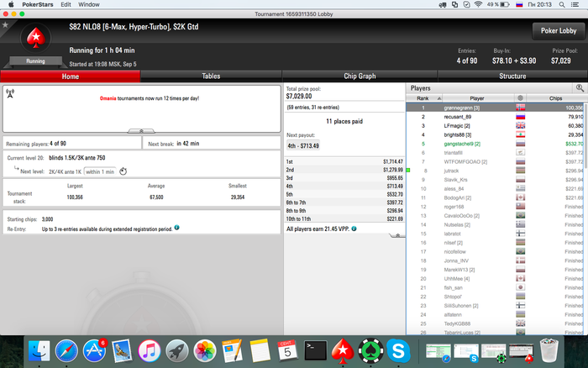Viewport: 588px width, 368px height.
Task: Select player triantafill row
Action: coord(495,153)
